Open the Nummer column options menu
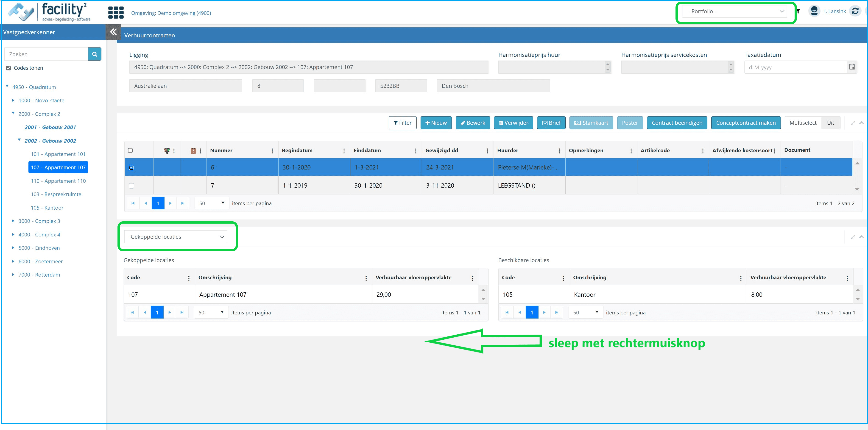Image resolution: width=868 pixels, height=430 pixels. click(x=272, y=151)
